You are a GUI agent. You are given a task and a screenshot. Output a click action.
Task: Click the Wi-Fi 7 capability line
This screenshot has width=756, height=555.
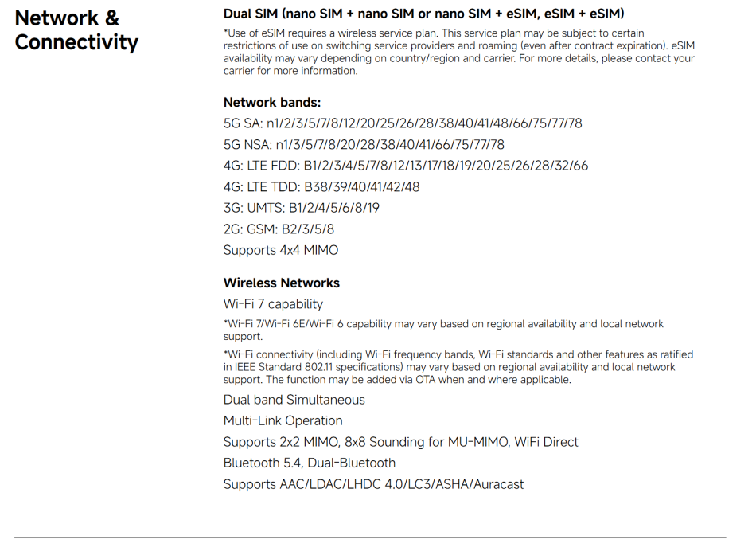273,304
